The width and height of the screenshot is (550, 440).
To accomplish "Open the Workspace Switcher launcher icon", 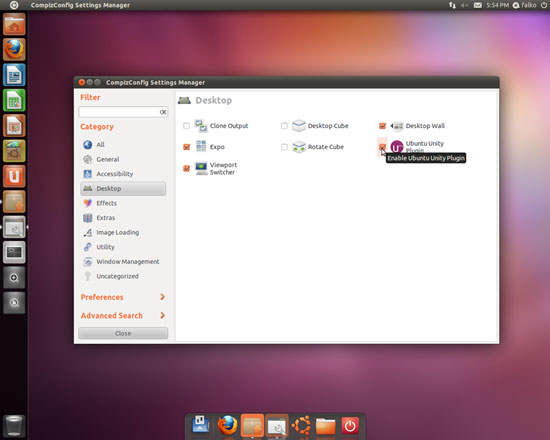I will pyautogui.click(x=14, y=252).
